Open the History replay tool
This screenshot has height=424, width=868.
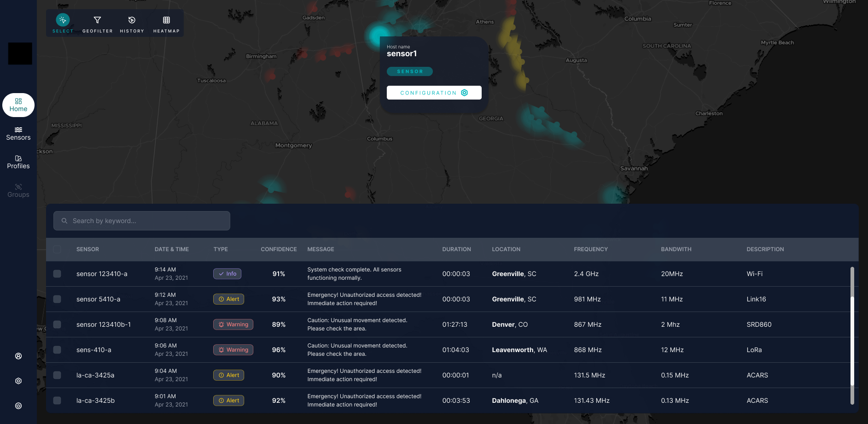pos(132,23)
